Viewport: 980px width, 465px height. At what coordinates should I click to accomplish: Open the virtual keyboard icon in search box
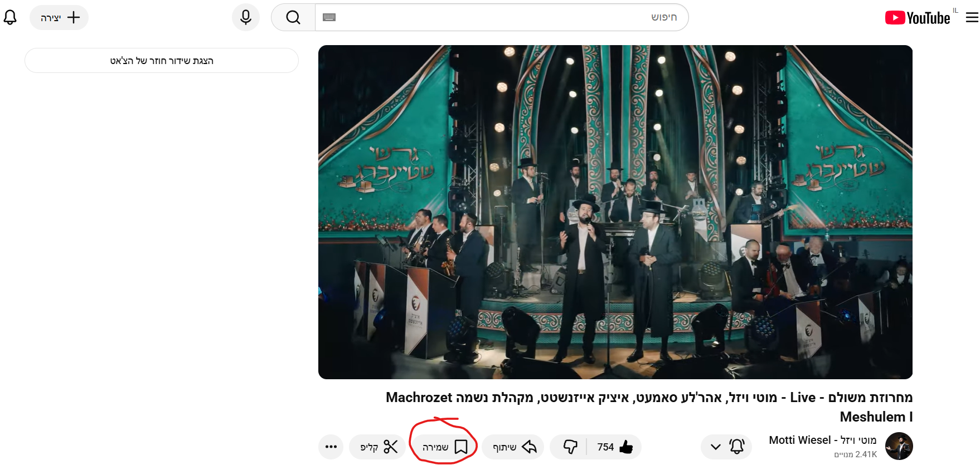pyautogui.click(x=329, y=17)
